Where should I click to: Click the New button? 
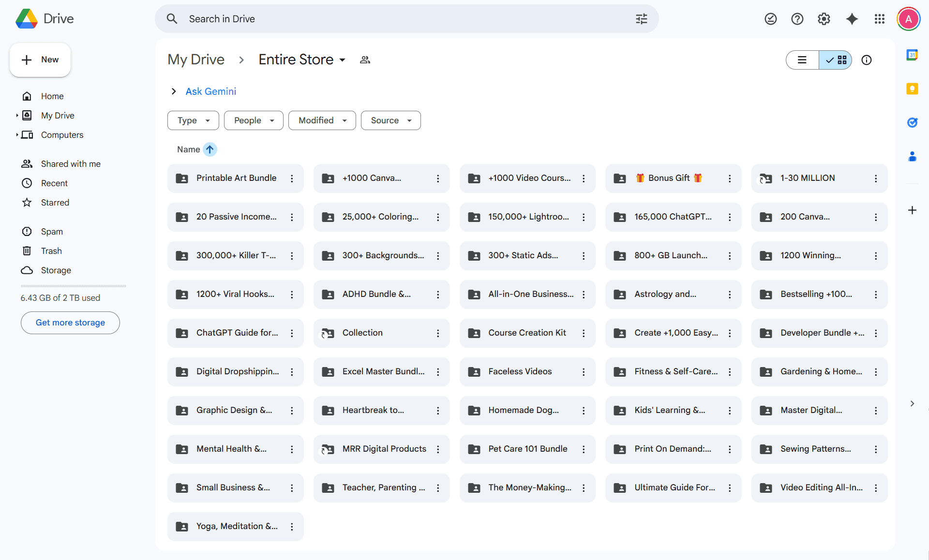pyautogui.click(x=40, y=60)
